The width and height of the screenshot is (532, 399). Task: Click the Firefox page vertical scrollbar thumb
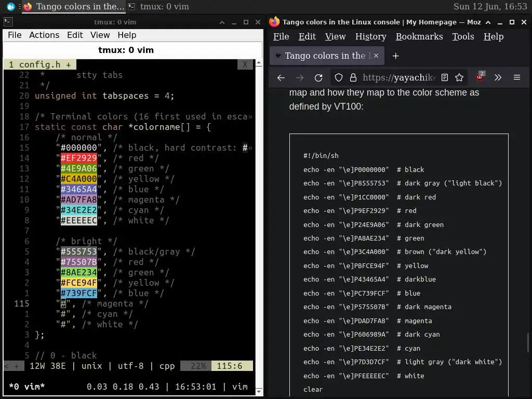click(x=528, y=343)
